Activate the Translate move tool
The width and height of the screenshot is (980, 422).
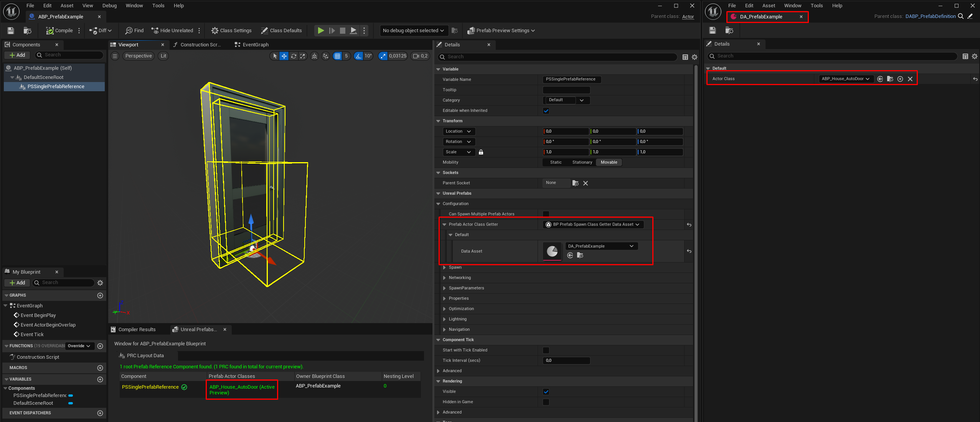[284, 56]
